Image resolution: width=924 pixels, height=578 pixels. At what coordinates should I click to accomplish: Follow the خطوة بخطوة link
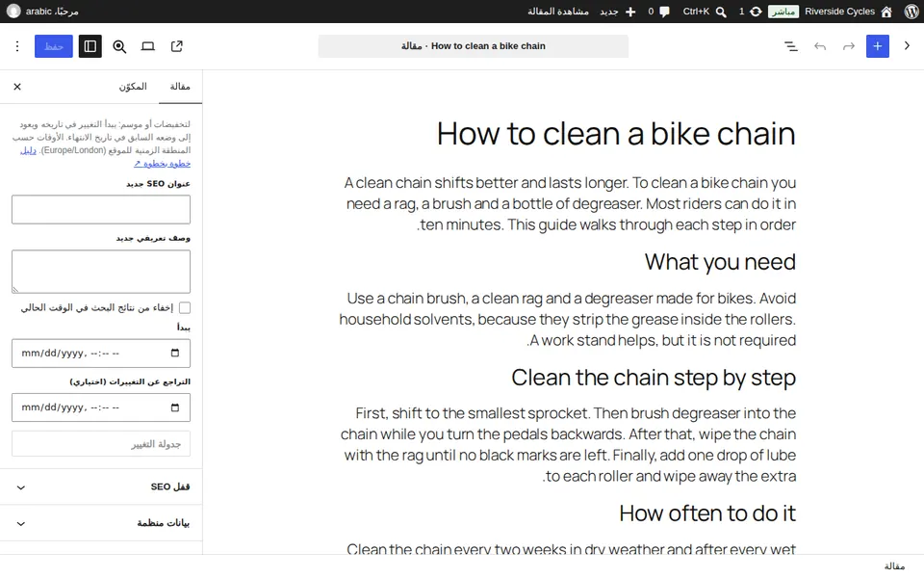[162, 164]
